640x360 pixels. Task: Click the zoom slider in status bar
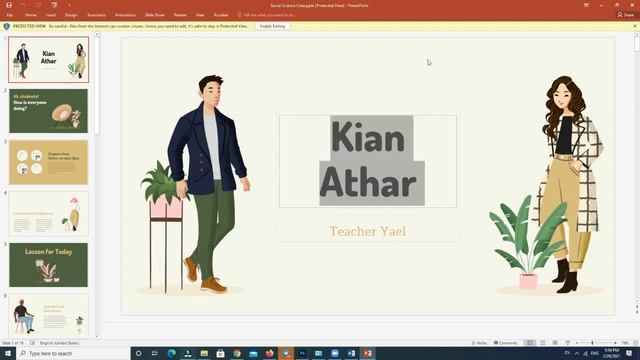click(x=596, y=343)
